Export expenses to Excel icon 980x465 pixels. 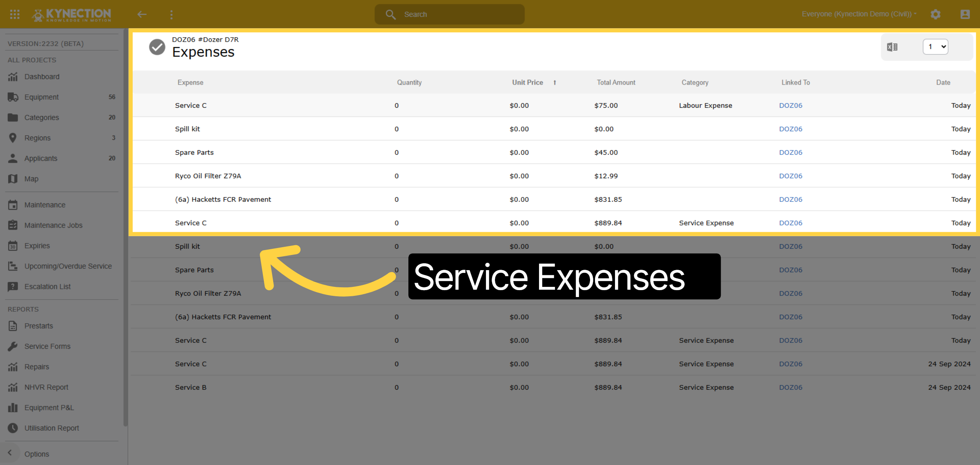pyautogui.click(x=892, y=47)
